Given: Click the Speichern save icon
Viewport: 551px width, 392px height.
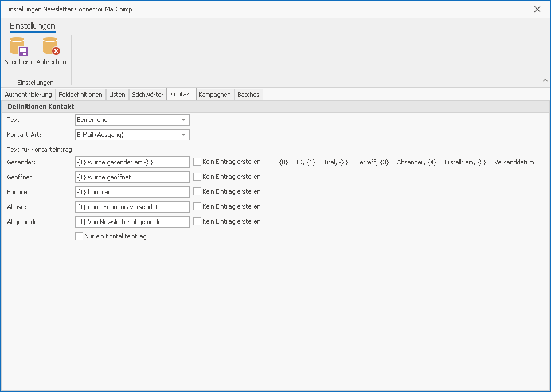Looking at the screenshot, I should point(18,47).
